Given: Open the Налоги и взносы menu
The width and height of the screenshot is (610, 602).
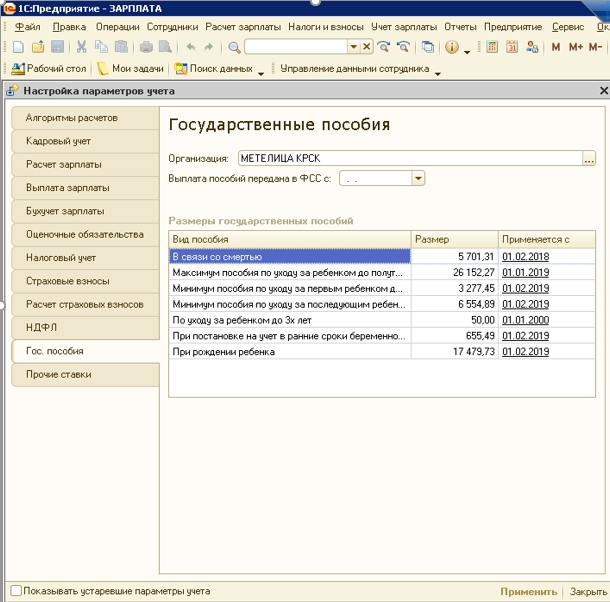Looking at the screenshot, I should tap(326, 27).
